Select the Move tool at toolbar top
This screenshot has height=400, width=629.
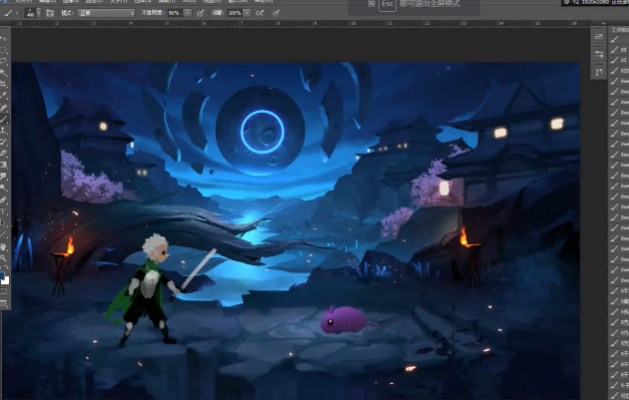4,38
